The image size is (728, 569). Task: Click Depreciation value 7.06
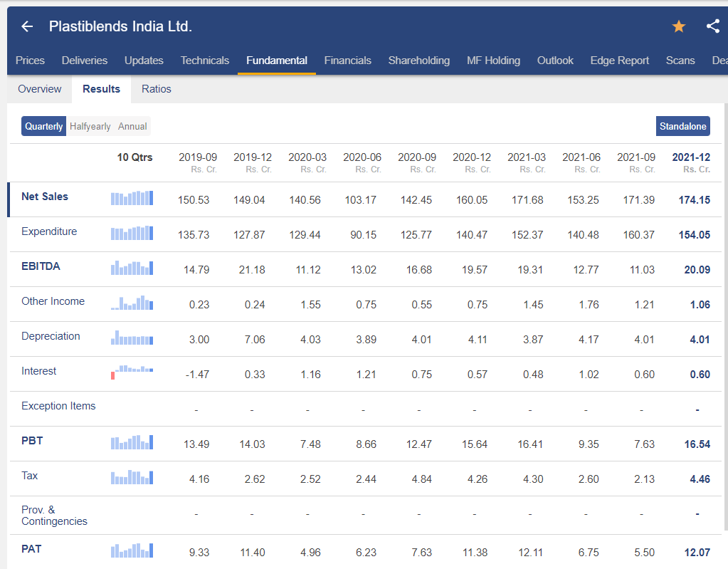coord(255,340)
